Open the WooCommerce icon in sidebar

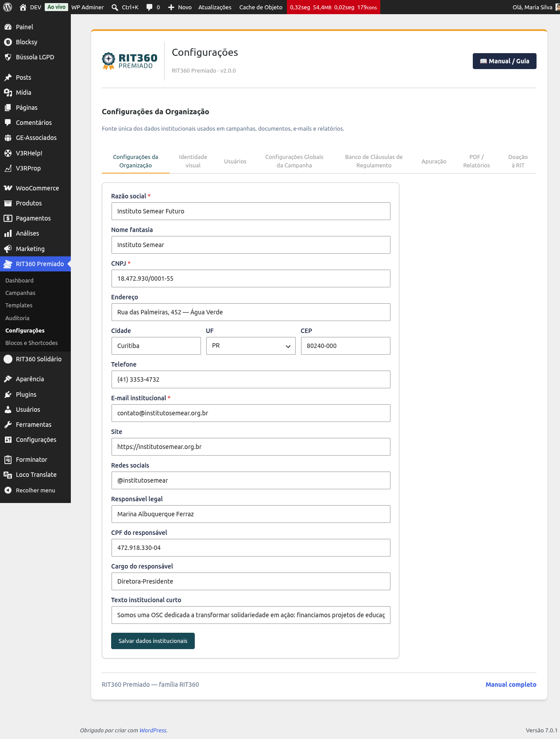(8, 188)
